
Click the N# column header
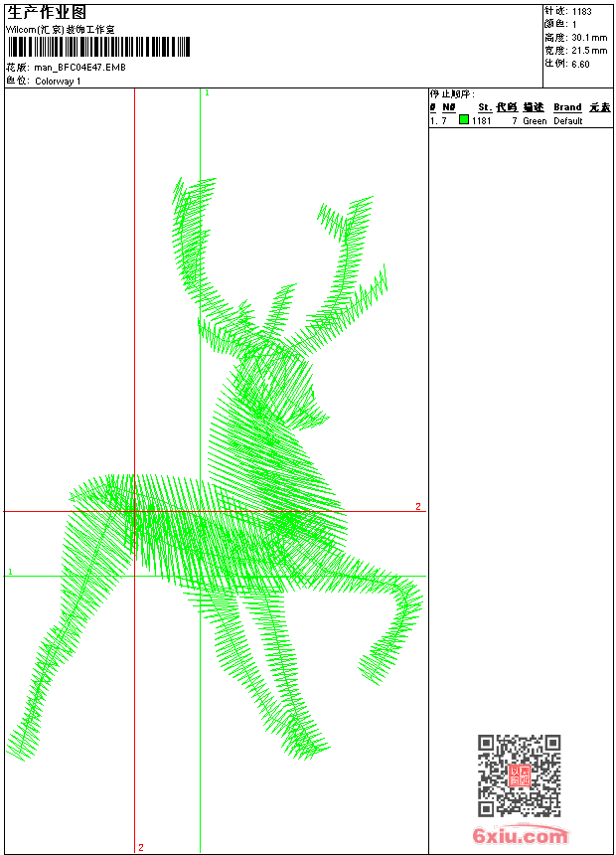[449, 107]
